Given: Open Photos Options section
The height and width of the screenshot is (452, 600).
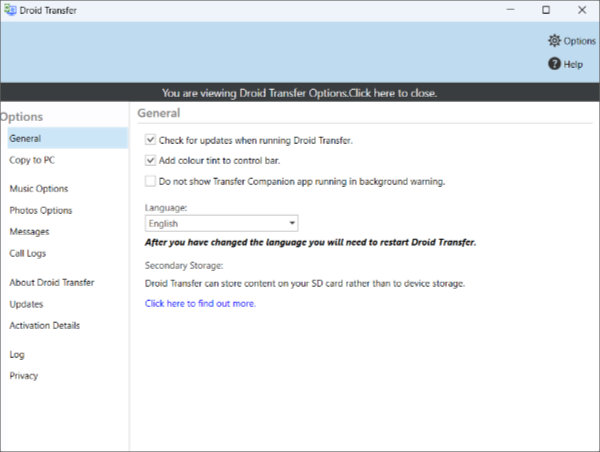Looking at the screenshot, I should point(40,210).
